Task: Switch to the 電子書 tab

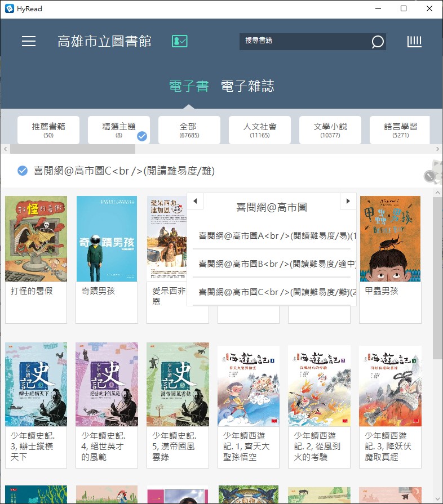Action: 189,86
